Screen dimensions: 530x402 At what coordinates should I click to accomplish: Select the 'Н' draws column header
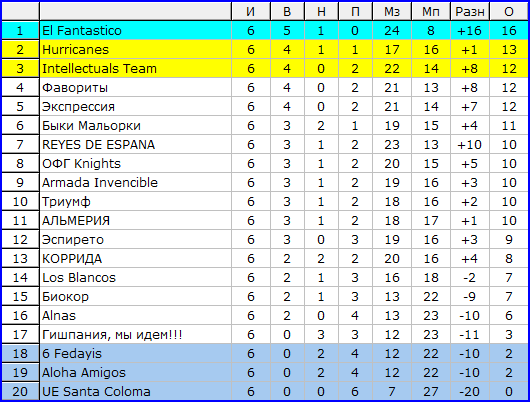(321, 11)
